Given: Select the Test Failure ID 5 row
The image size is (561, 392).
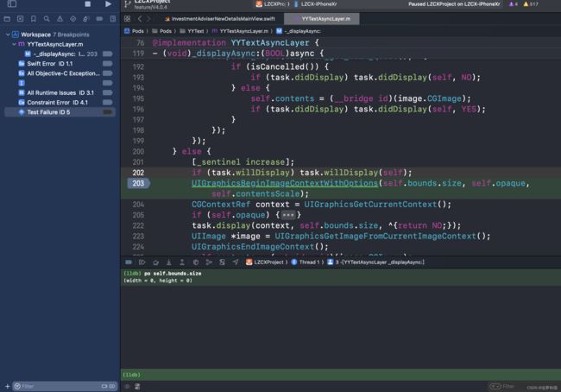Looking at the screenshot, I should tap(60, 112).
